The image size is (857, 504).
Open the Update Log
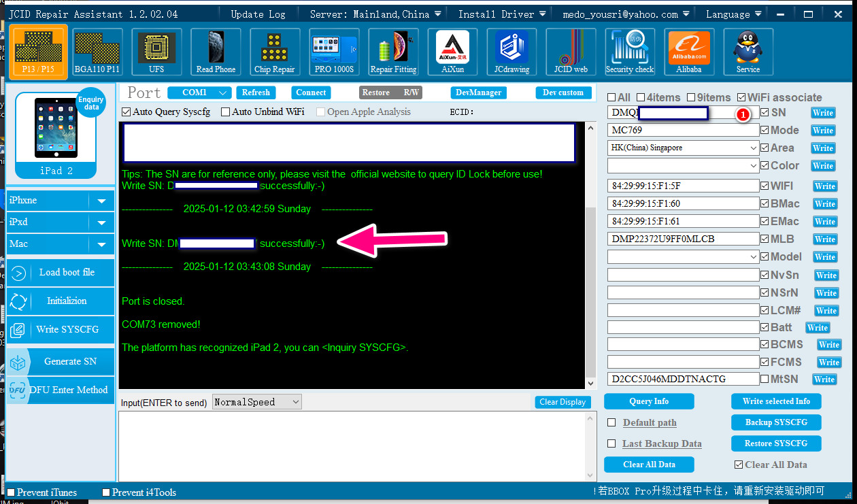(258, 14)
